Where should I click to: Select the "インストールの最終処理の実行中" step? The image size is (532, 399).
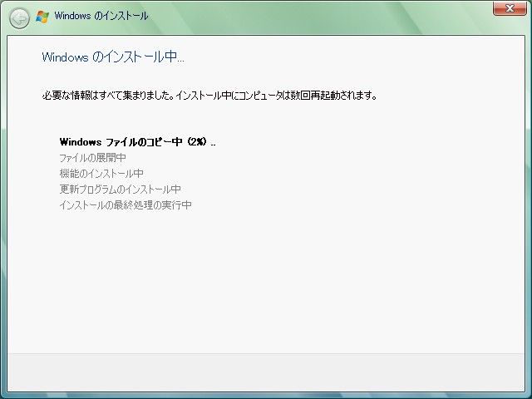click(126, 205)
